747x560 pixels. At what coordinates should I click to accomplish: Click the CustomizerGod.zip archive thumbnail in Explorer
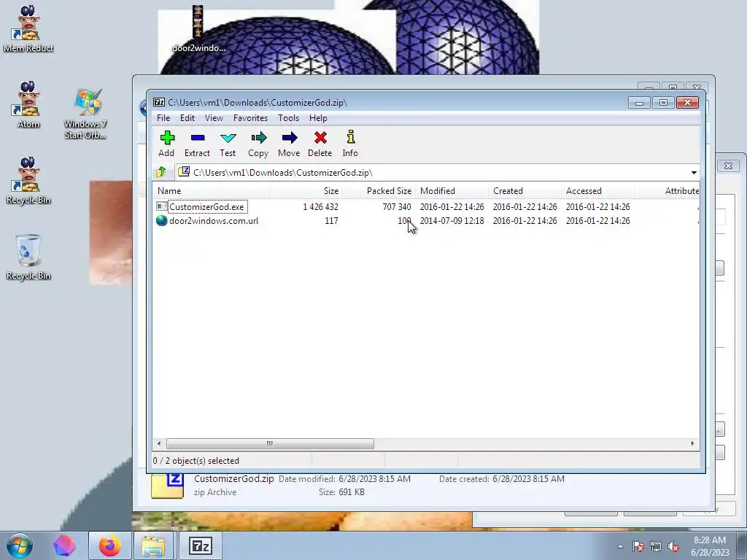click(x=167, y=486)
